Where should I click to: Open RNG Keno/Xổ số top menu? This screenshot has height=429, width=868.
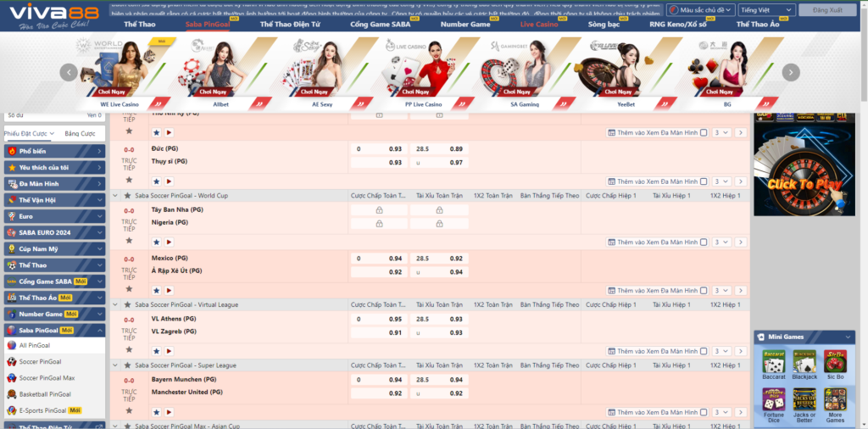tap(679, 25)
